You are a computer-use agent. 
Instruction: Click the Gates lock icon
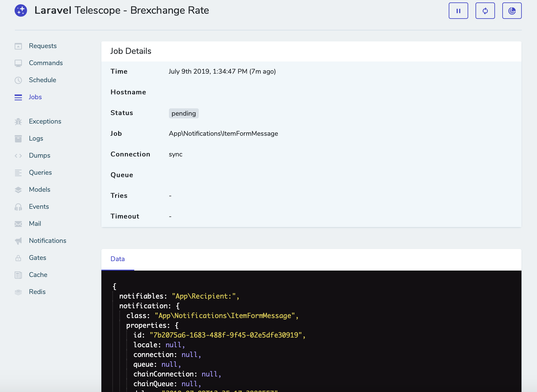tap(18, 258)
